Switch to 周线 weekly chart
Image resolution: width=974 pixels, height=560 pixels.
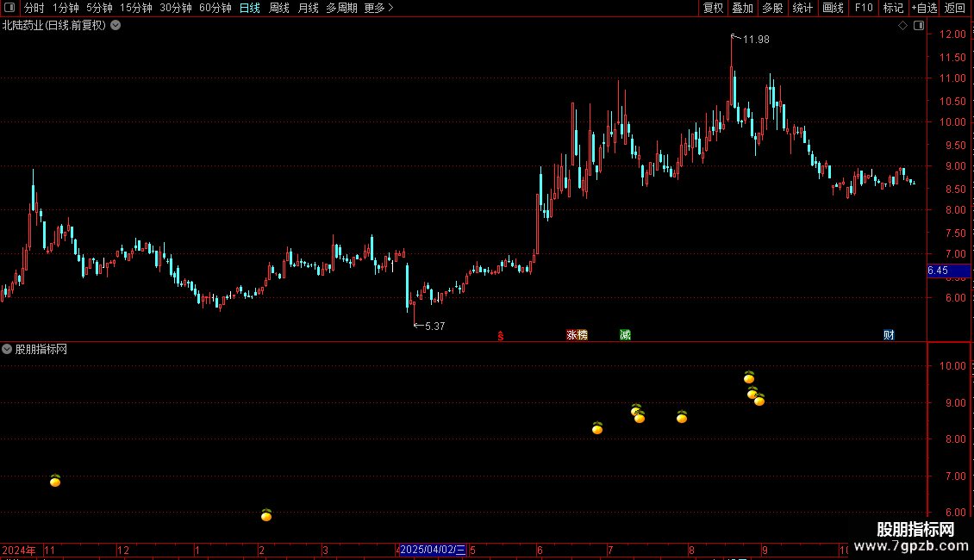click(279, 8)
